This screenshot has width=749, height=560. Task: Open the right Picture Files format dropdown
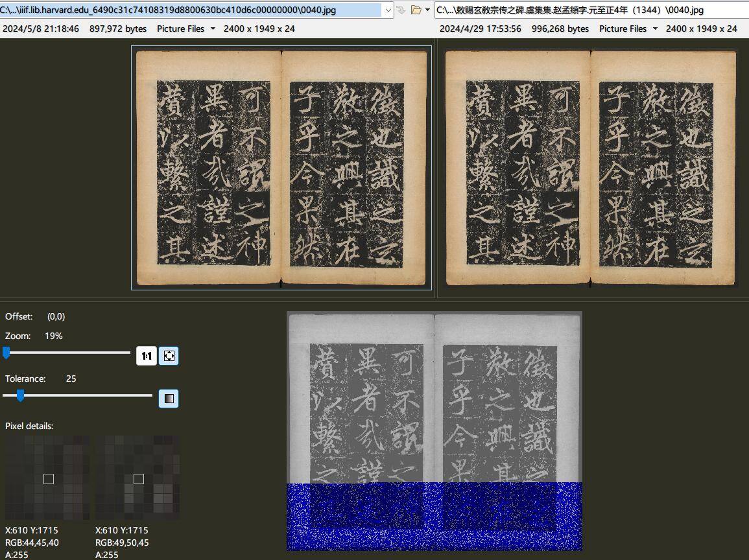tap(655, 29)
